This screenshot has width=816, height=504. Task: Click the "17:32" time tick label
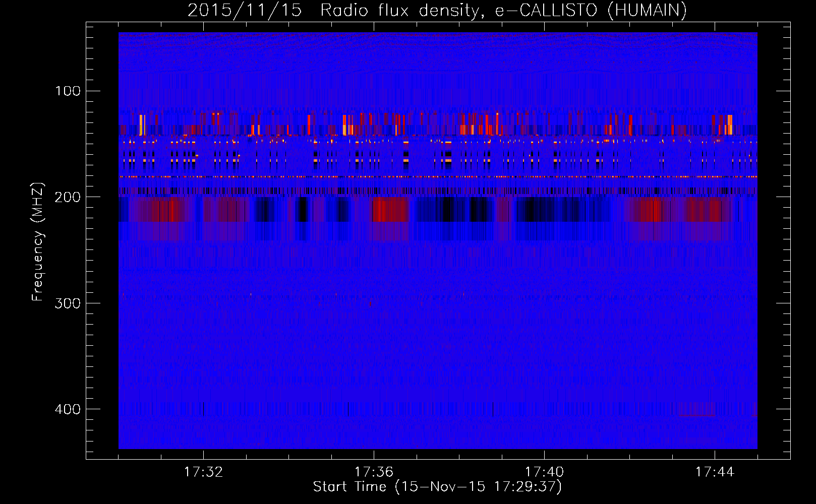(203, 472)
